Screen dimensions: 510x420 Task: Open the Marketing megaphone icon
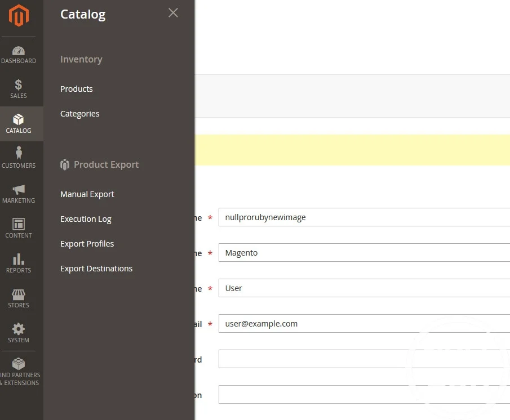coord(19,190)
